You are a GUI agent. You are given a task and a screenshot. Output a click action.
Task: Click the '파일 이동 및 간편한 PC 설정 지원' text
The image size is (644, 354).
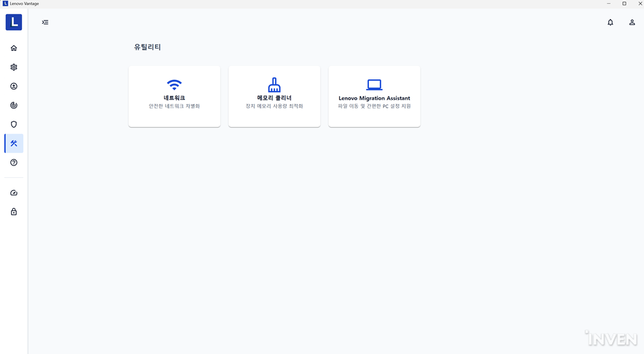click(x=374, y=106)
